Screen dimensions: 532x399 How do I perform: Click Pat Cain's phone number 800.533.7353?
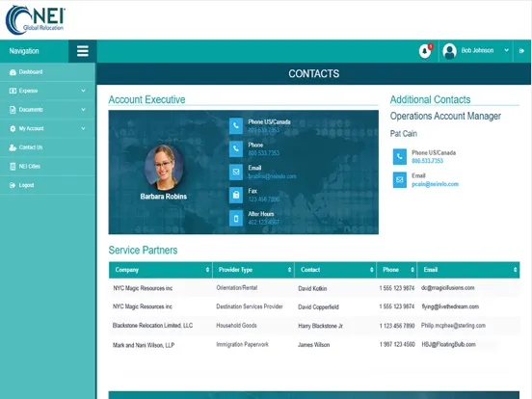click(x=428, y=161)
